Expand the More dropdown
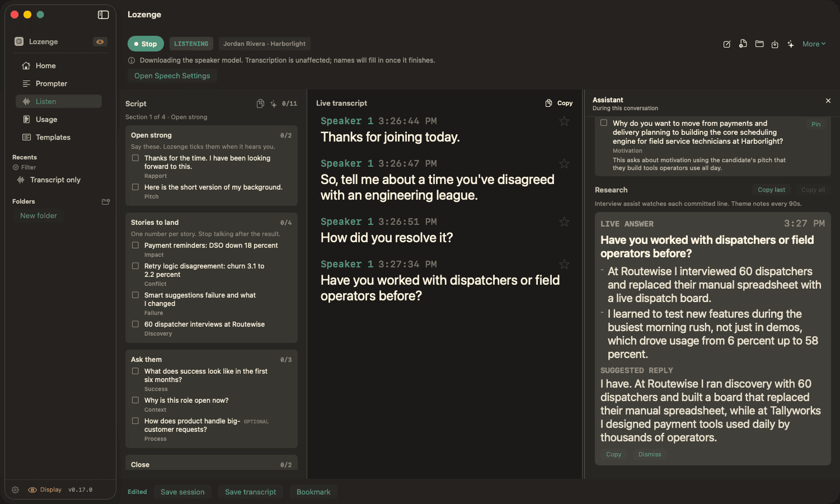Viewport: 840px width, 504px height. (x=814, y=44)
